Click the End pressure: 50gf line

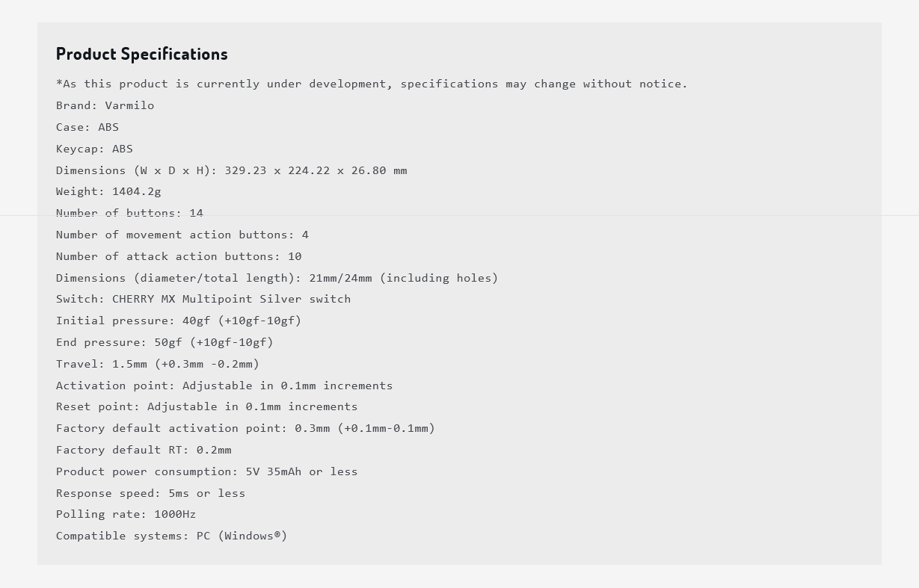click(165, 342)
